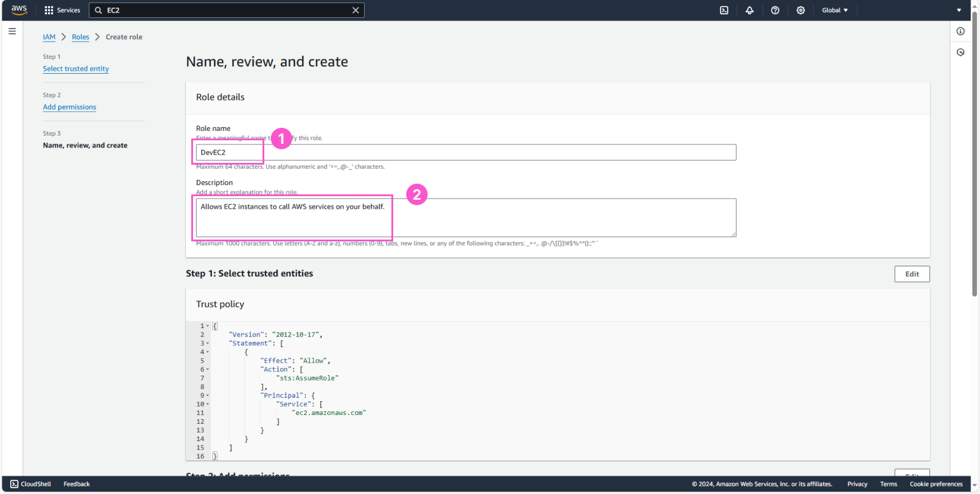Open Add permissions step
The width and height of the screenshot is (980, 494).
[69, 107]
